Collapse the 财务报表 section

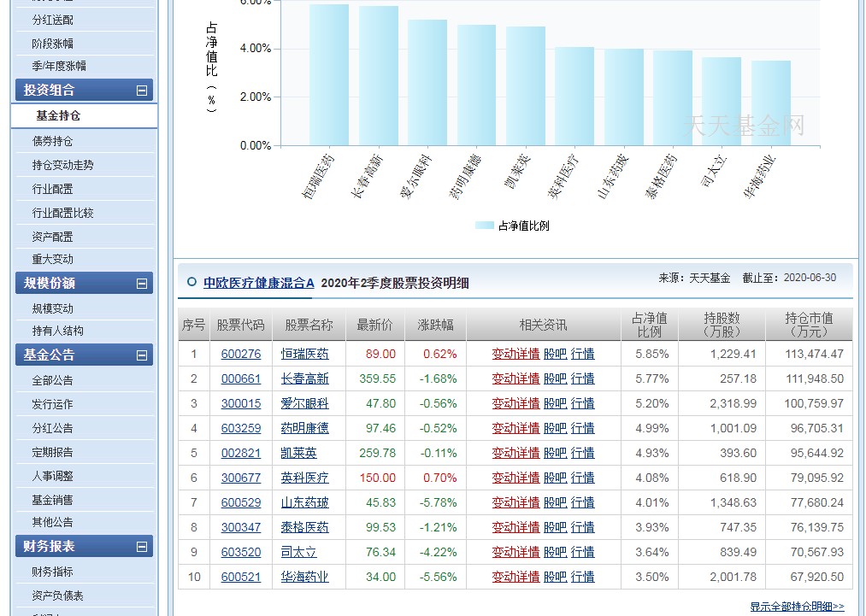(x=142, y=547)
